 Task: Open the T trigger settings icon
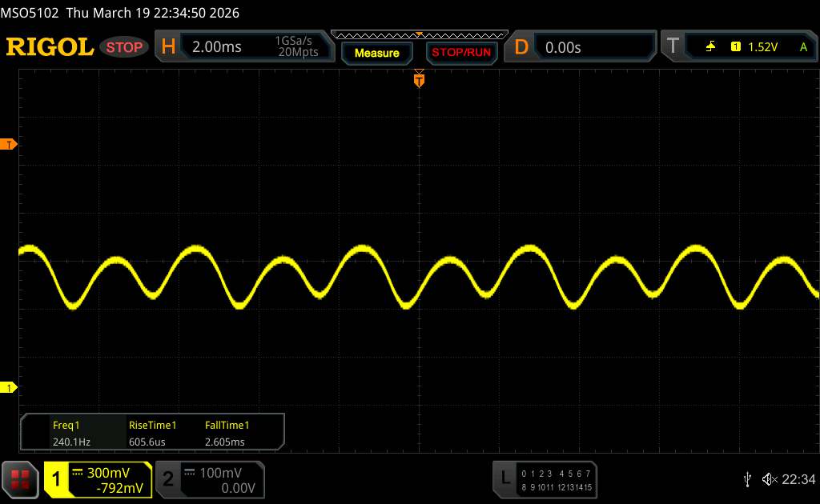[673, 47]
